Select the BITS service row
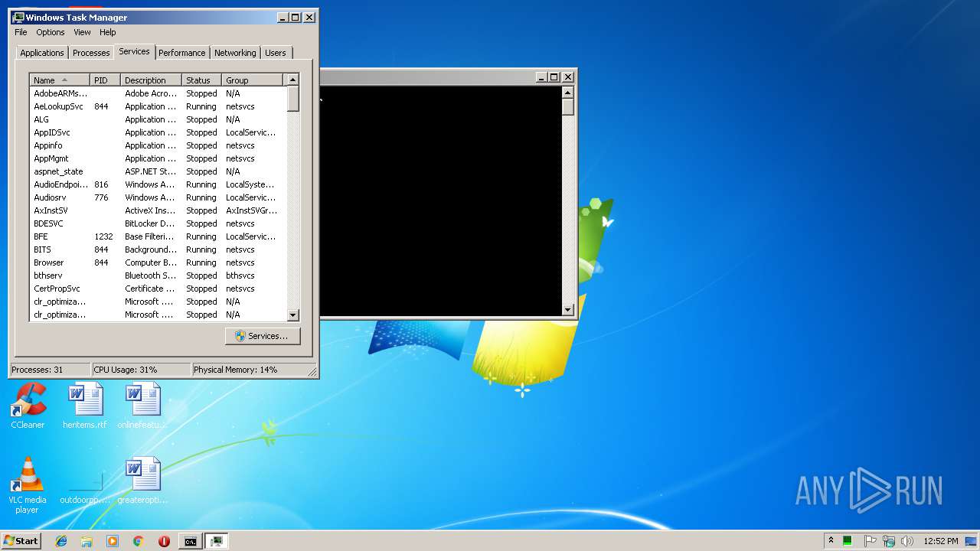The height and width of the screenshot is (551, 980). [x=157, y=249]
